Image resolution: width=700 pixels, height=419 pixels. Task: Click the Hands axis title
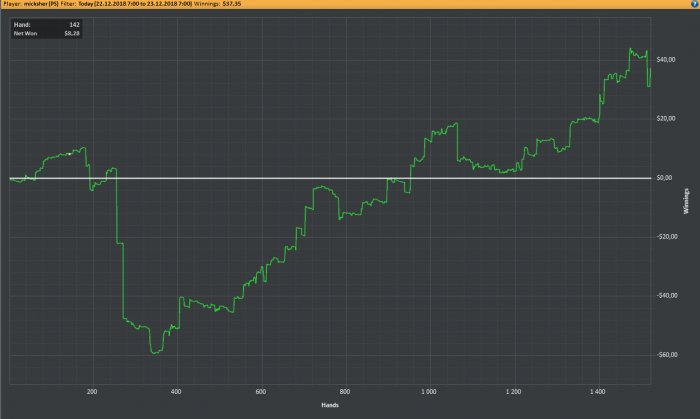click(x=330, y=405)
